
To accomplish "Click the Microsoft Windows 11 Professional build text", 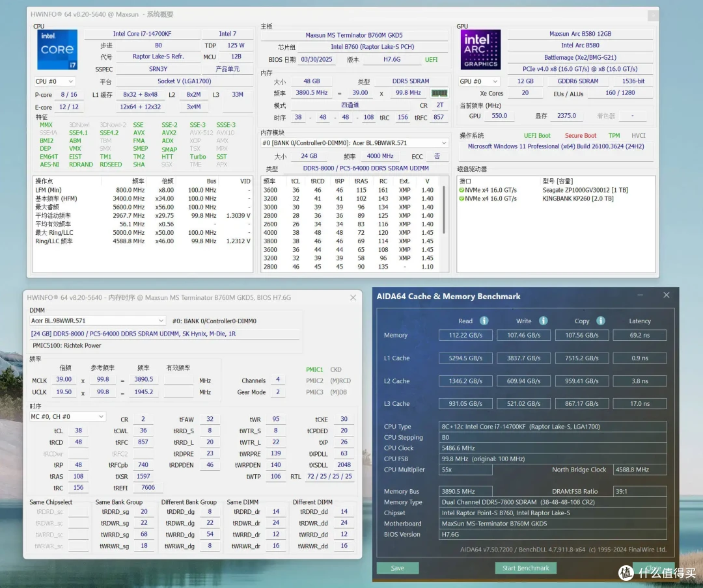I will [x=556, y=146].
